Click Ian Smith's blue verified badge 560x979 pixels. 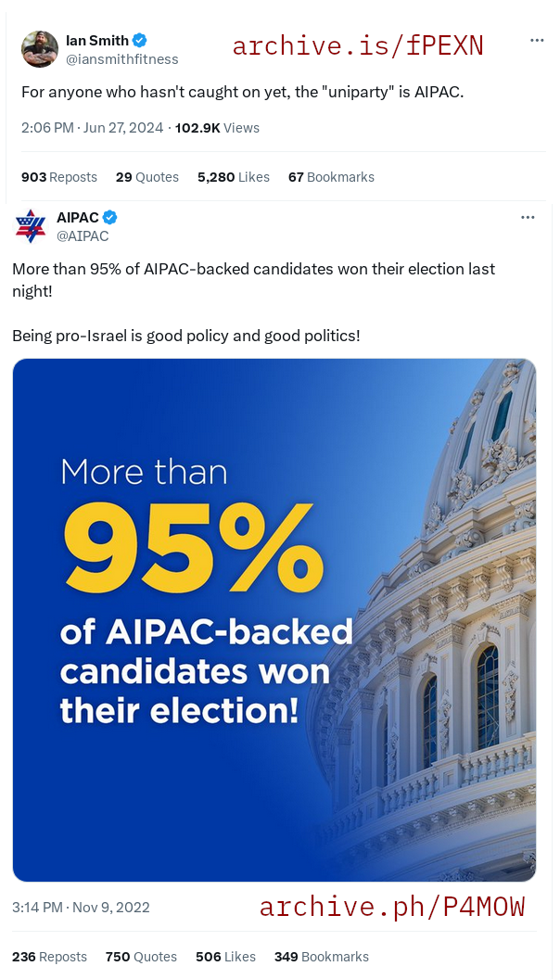(140, 41)
